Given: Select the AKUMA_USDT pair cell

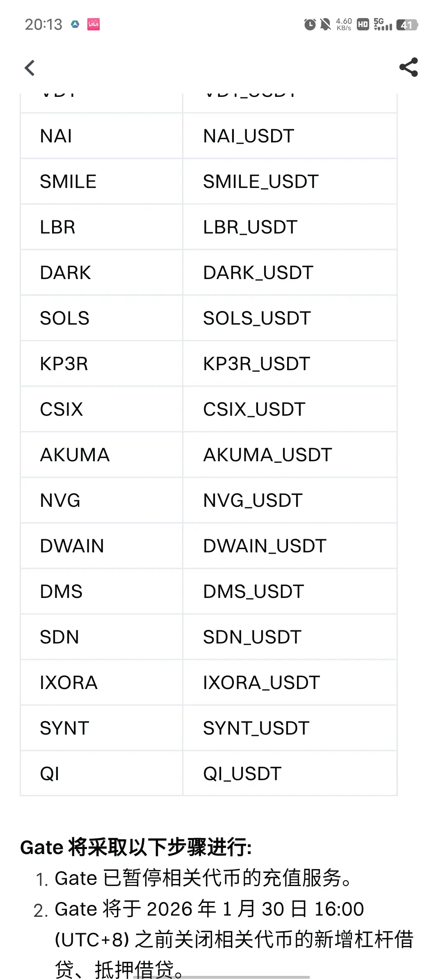Looking at the screenshot, I should point(290,455).
